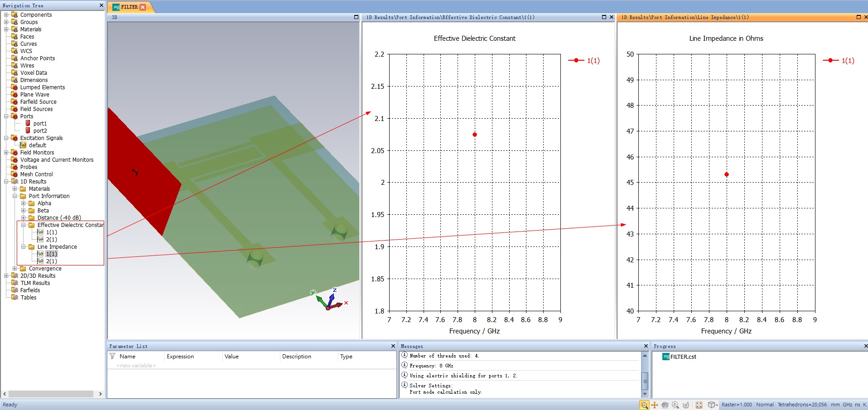
Task: Click the Components folder icon
Action: click(x=14, y=14)
